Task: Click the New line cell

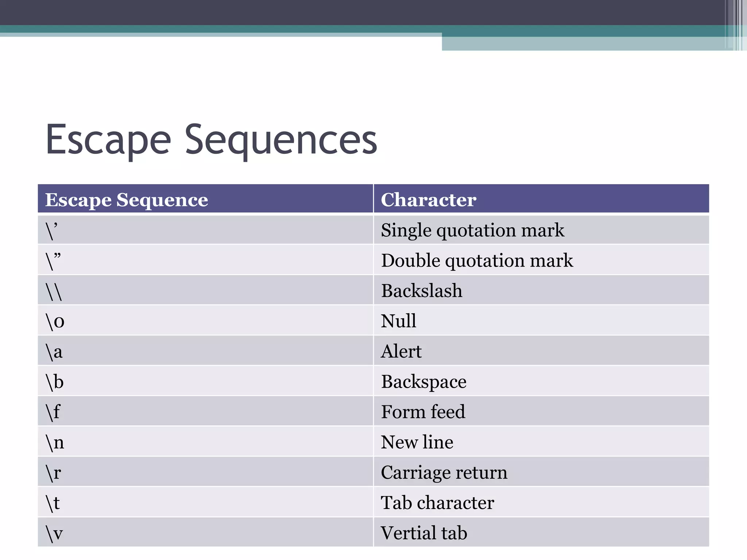Action: 417,442
